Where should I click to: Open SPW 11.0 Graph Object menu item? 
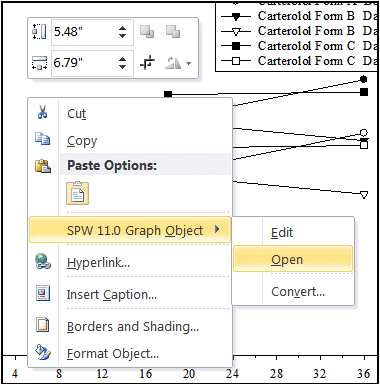(130, 229)
